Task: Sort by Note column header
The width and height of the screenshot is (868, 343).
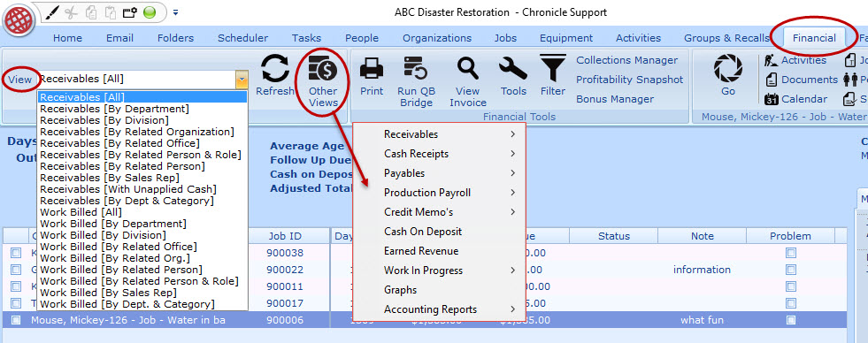Action: (702, 236)
